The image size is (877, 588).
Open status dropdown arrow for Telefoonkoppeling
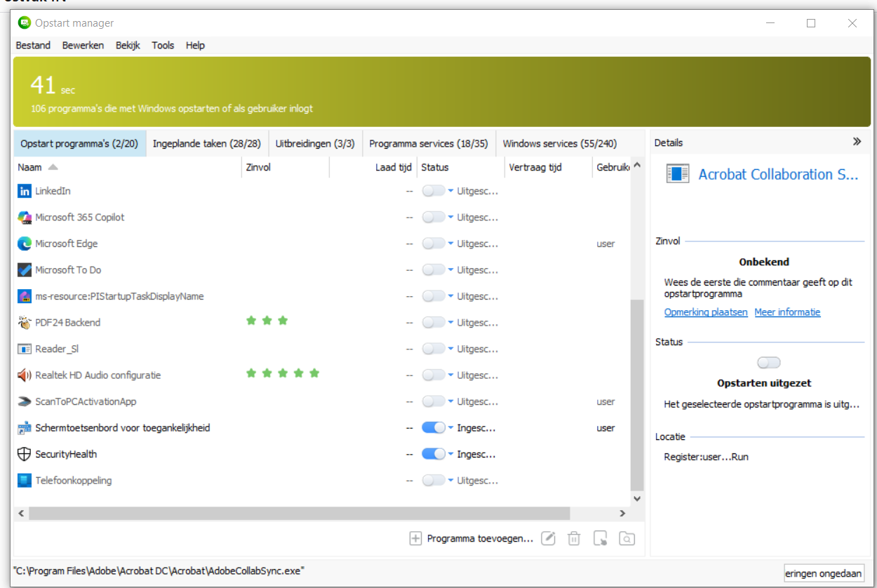tap(450, 481)
